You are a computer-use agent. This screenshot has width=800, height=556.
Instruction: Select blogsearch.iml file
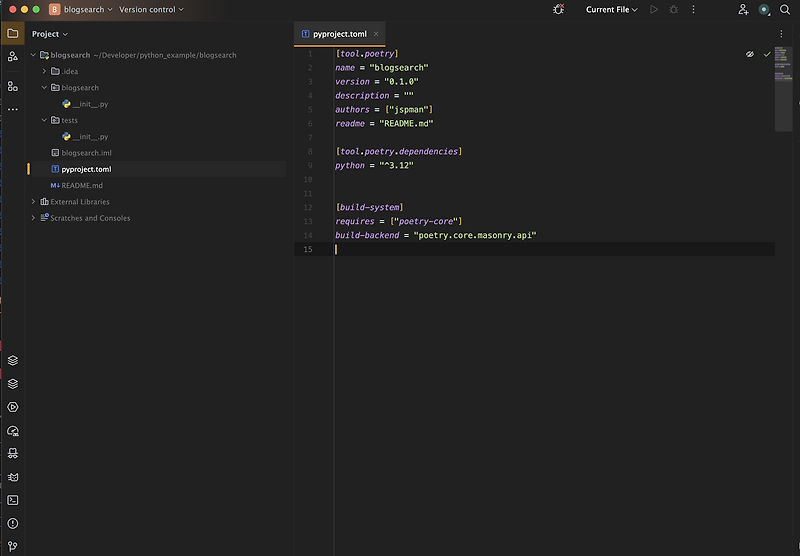pos(81,153)
